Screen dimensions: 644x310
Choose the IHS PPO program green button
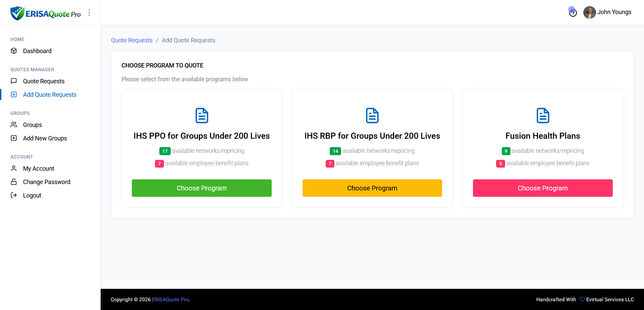coord(202,188)
